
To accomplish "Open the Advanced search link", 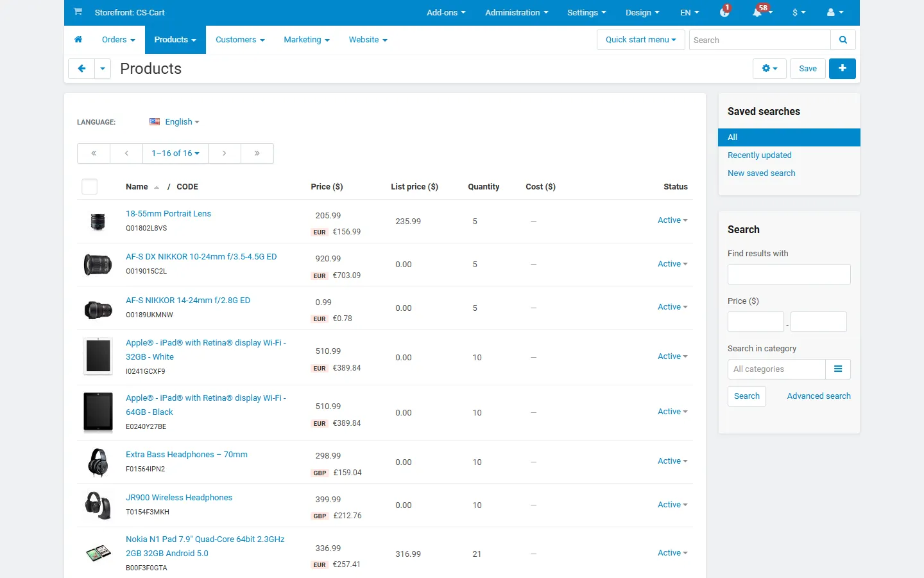I will click(x=819, y=396).
